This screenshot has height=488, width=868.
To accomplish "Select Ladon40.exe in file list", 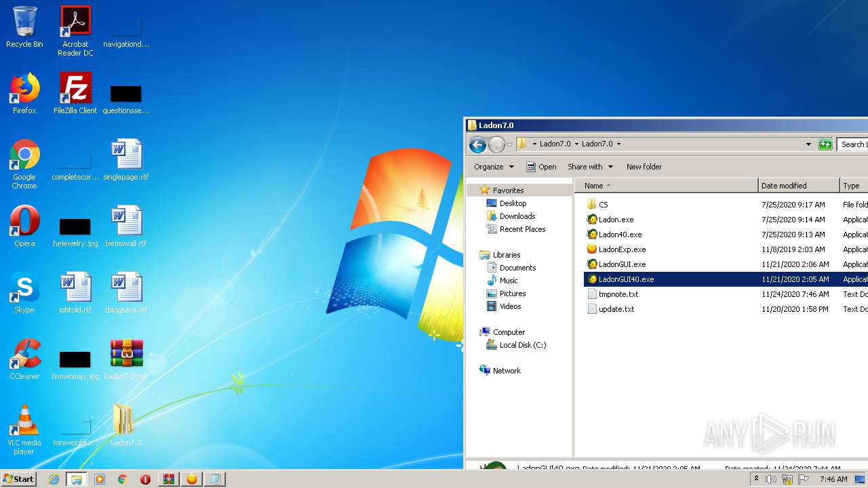I will tap(620, 235).
